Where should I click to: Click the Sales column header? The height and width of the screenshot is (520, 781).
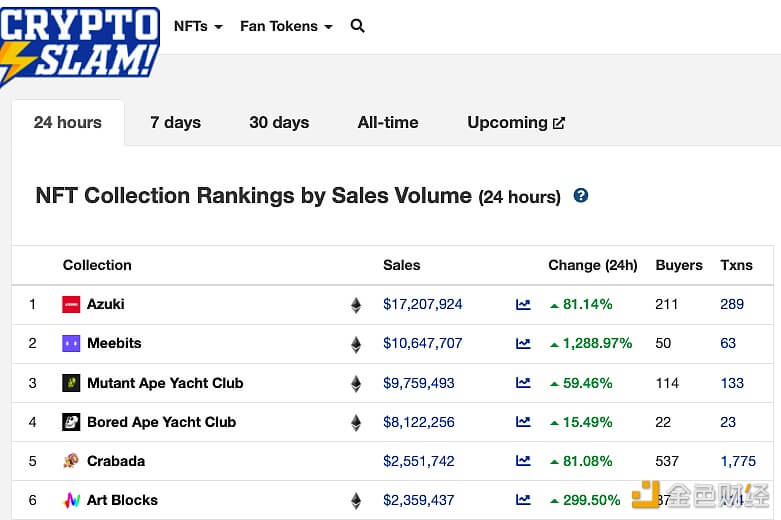(401, 265)
